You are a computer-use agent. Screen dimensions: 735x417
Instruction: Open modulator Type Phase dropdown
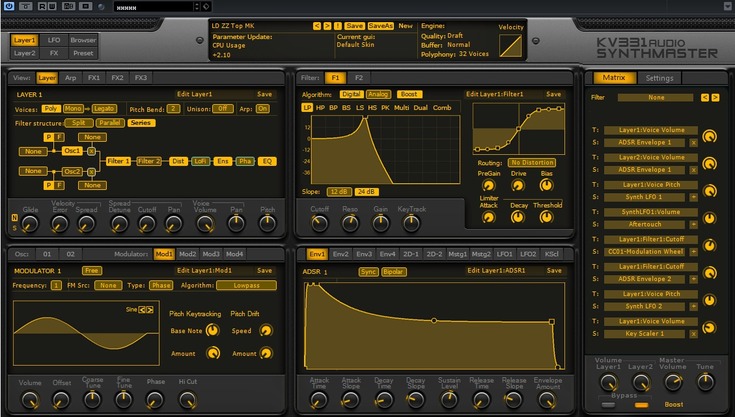click(161, 285)
